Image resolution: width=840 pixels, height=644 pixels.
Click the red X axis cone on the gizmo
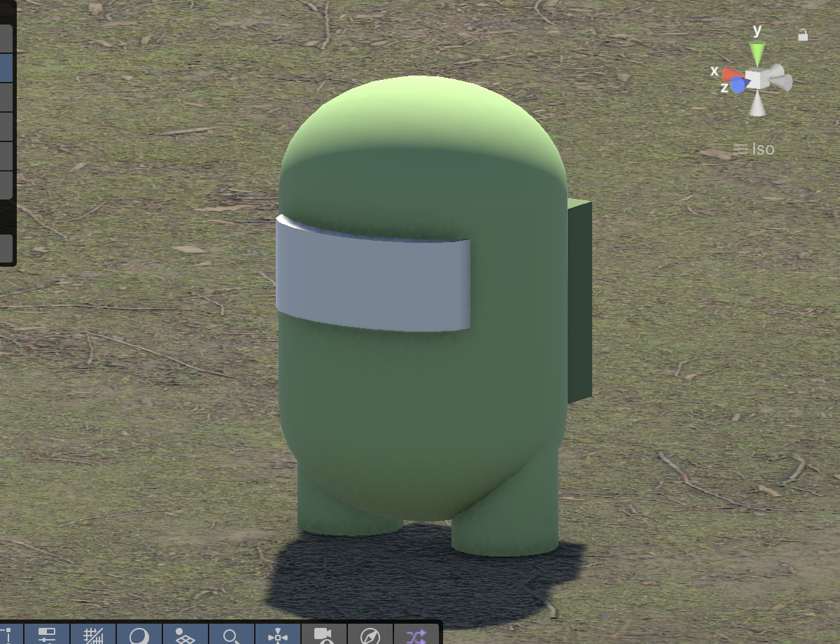click(x=732, y=74)
